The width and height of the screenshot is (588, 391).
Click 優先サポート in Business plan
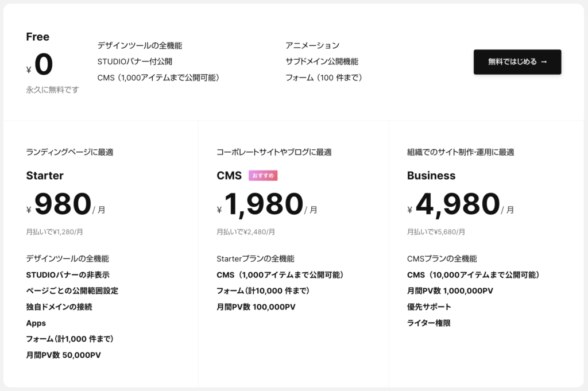point(429,307)
